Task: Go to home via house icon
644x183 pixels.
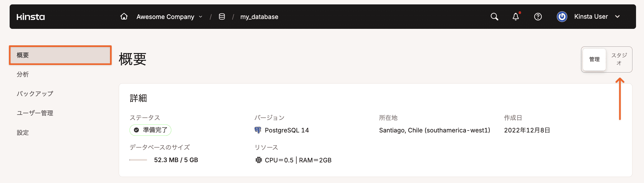Action: tap(124, 16)
